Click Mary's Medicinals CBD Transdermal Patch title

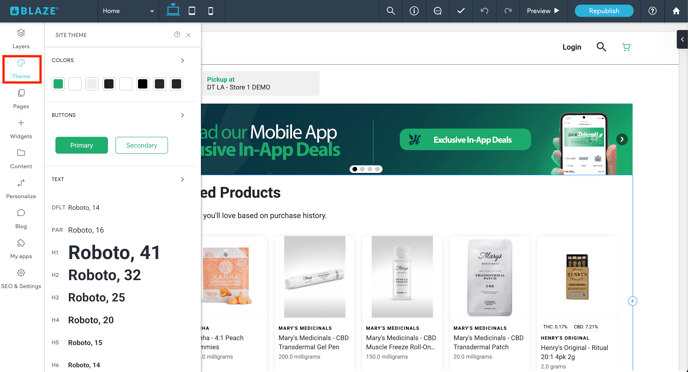[488, 342]
